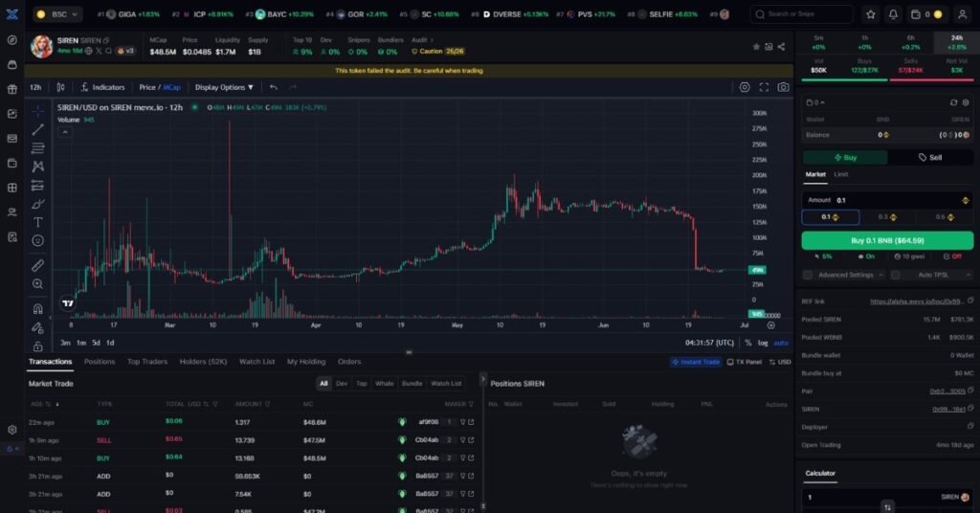Image resolution: width=980 pixels, height=513 pixels.
Task: Select the chart zoom-in tool
Action: tap(38, 284)
